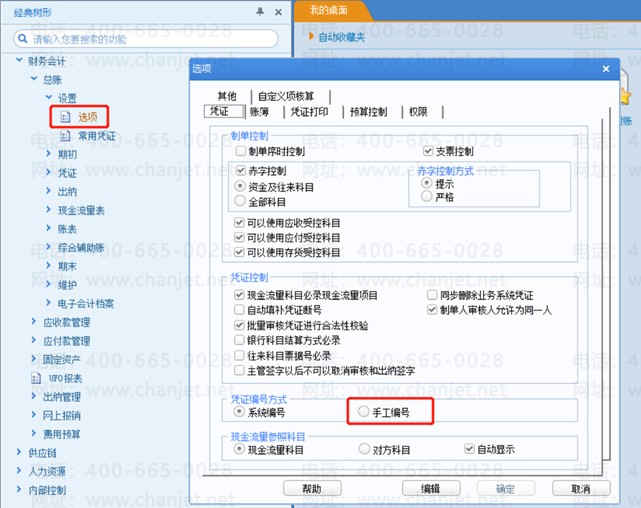Expand the 账表 node
The image size is (641, 508).
click(49, 228)
